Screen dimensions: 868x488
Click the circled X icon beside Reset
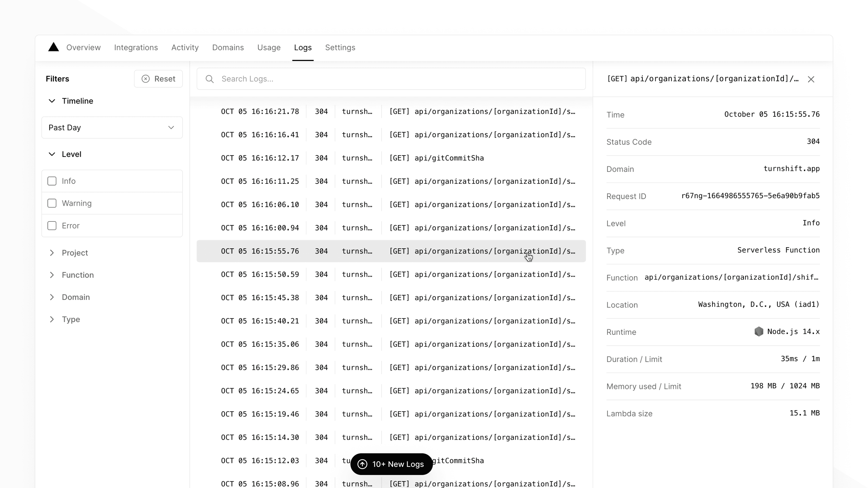tap(146, 78)
